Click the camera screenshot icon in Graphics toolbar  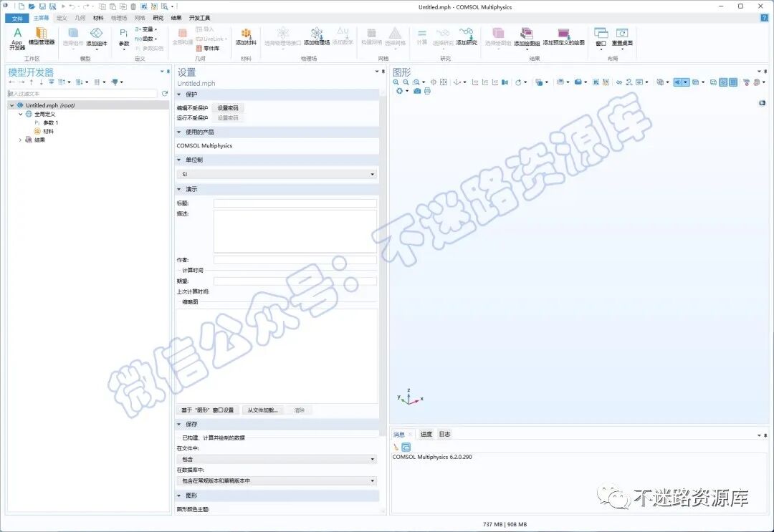point(417,91)
